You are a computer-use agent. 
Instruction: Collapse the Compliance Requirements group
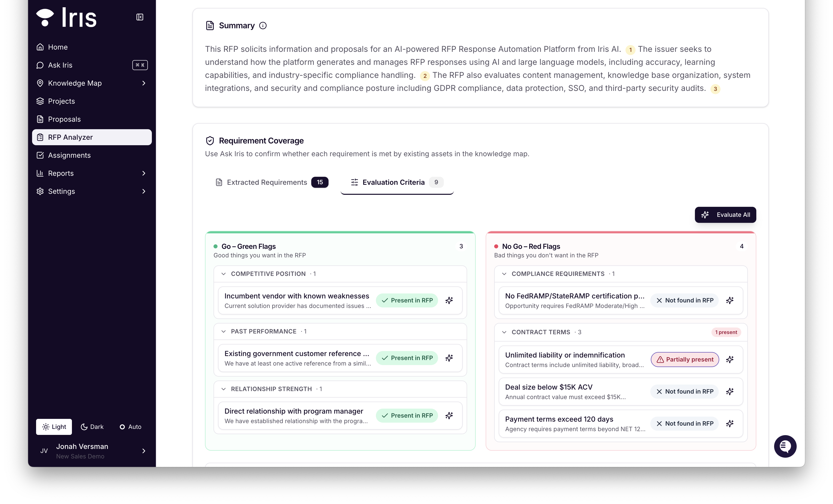[504, 274]
